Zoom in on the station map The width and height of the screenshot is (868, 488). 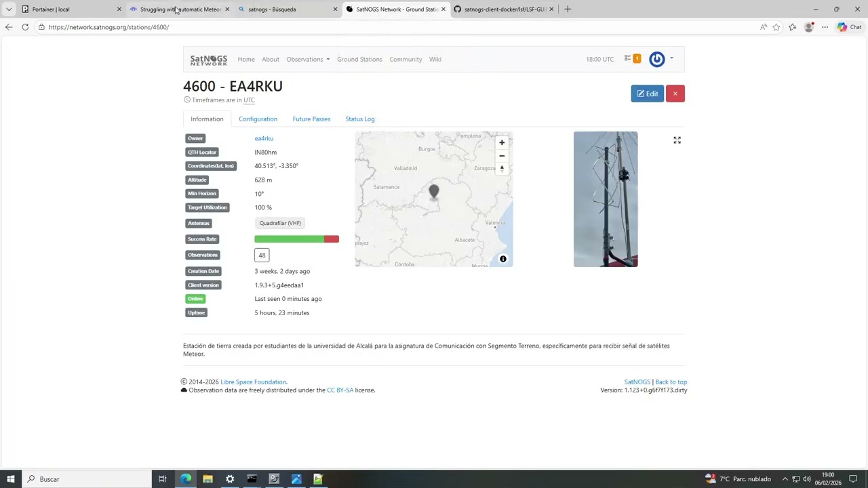(502, 142)
